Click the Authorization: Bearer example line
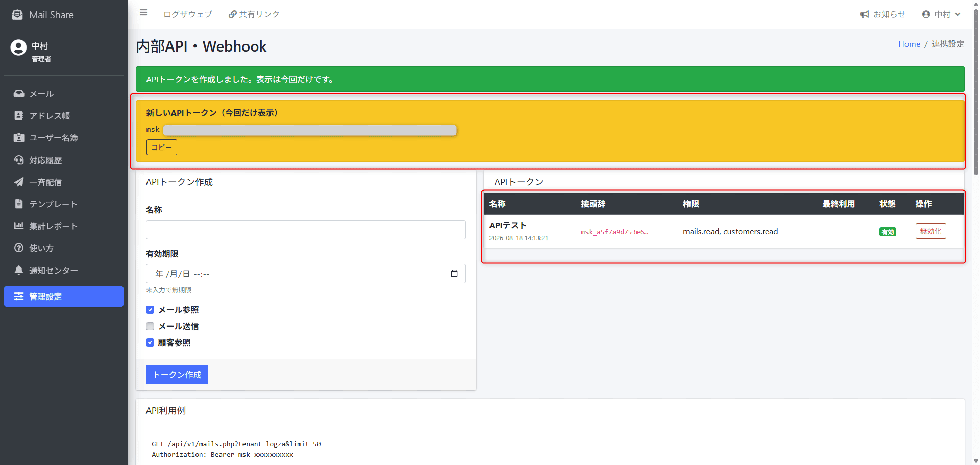 (222, 455)
